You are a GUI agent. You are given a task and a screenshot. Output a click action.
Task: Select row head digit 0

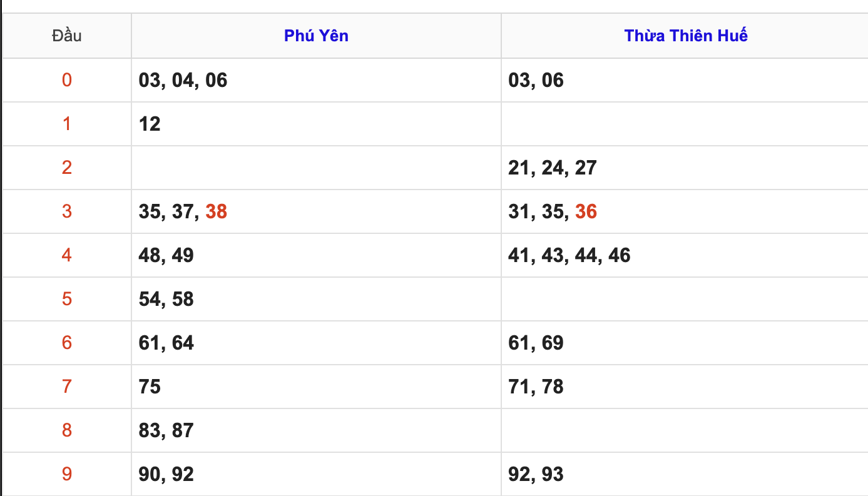pyautogui.click(x=66, y=80)
